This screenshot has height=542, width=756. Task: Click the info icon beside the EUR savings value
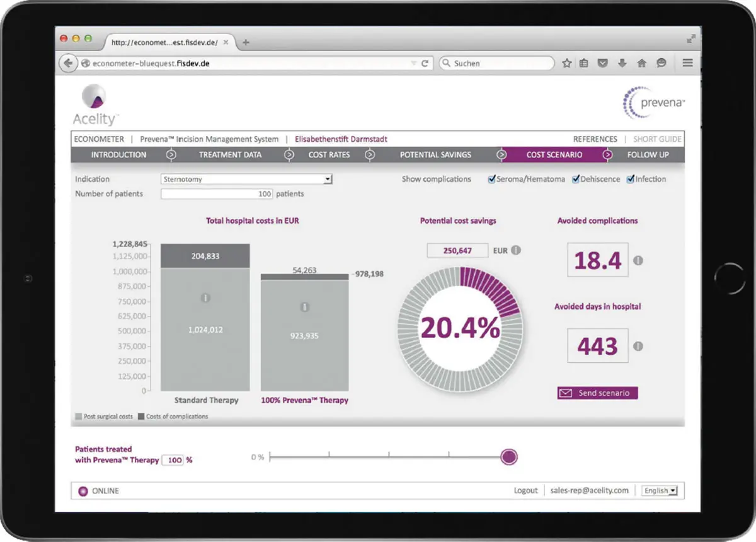pyautogui.click(x=515, y=250)
